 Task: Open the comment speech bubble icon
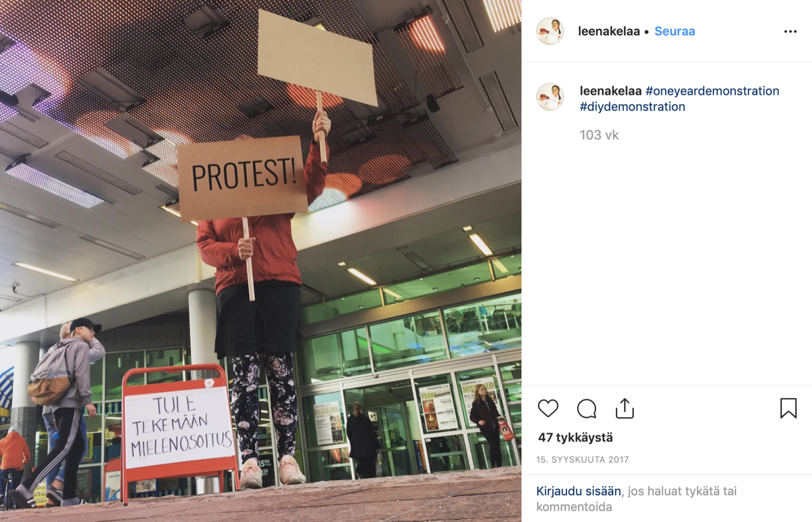tap(587, 408)
